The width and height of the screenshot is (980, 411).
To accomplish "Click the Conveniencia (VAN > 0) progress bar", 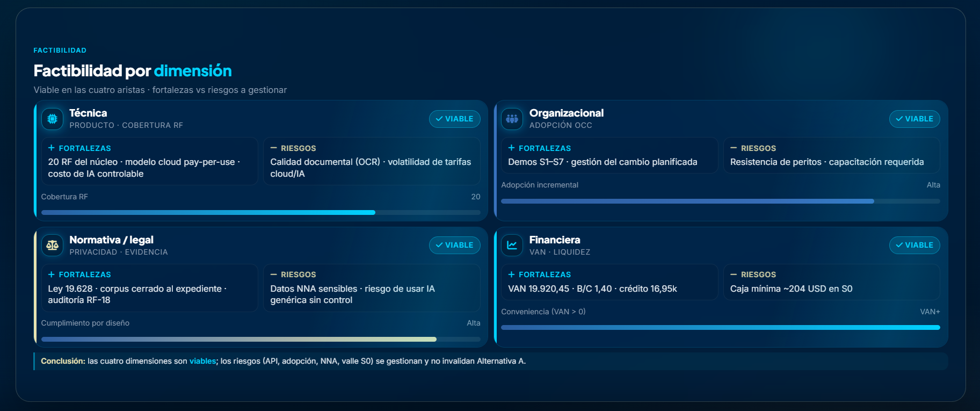I will click(x=721, y=328).
